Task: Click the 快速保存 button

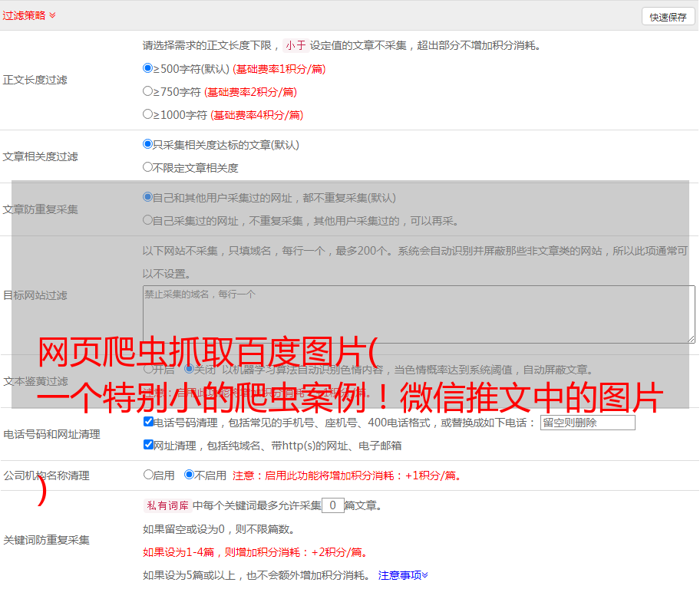Action: coord(668,17)
